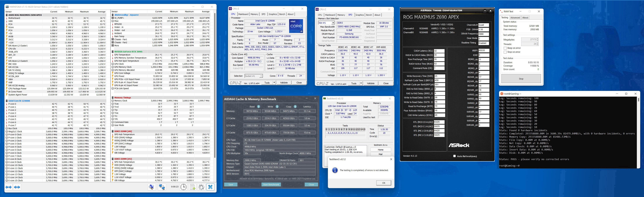Enable Stop on error in RAM Test

point(505,52)
